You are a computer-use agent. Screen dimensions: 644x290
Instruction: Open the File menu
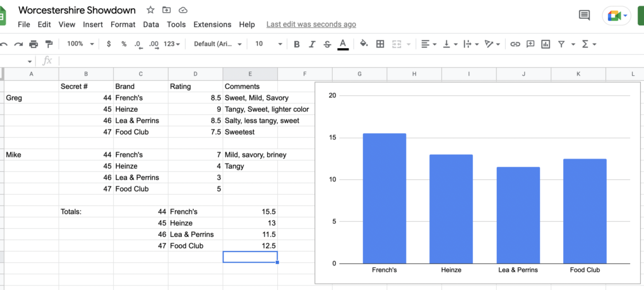[x=24, y=25]
